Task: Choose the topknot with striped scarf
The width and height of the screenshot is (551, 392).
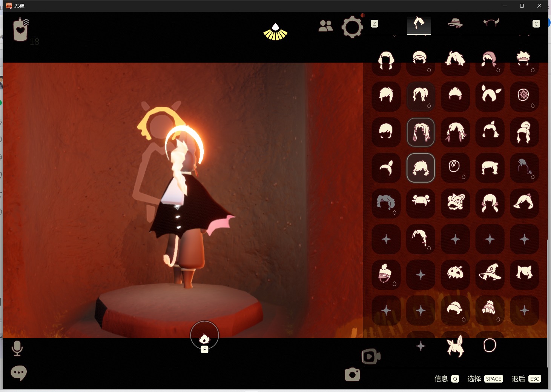Action: (x=386, y=275)
